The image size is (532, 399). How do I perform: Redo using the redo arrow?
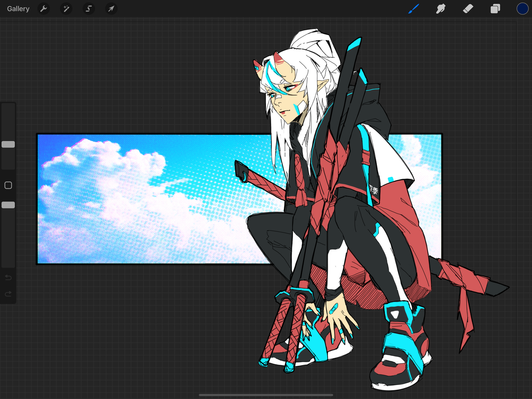[x=8, y=294]
